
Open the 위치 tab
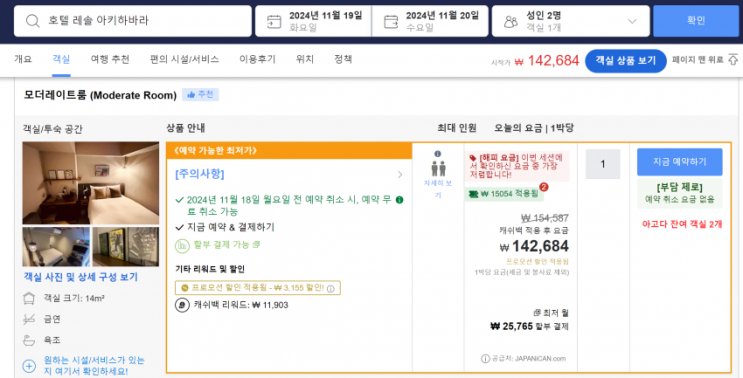[x=305, y=59]
